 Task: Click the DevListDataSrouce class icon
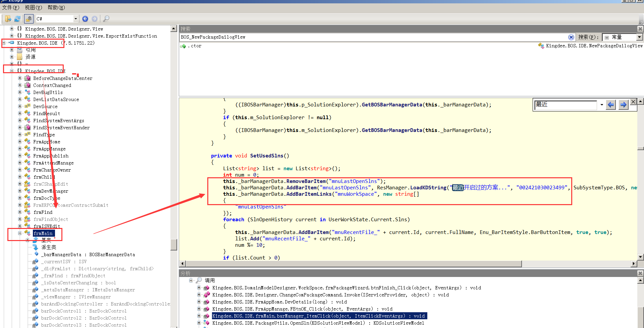pyautogui.click(x=28, y=99)
